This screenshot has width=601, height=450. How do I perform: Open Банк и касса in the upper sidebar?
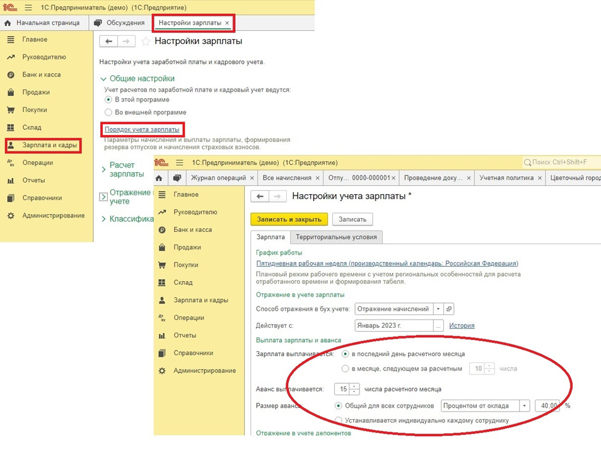41,74
